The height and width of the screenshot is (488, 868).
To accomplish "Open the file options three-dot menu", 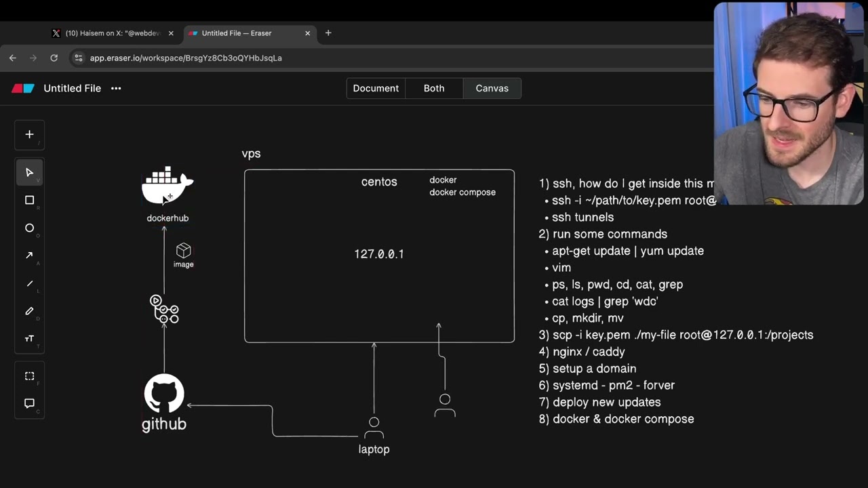I will point(116,88).
